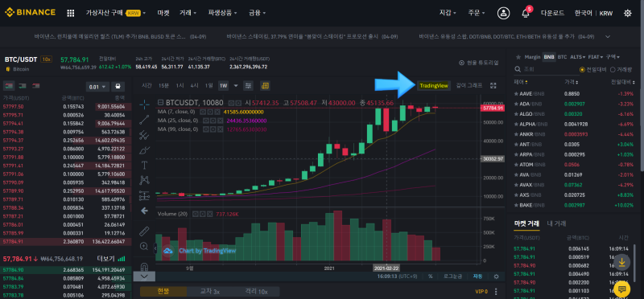Image resolution: width=644 pixels, height=299 pixels.
Task: Open the ALTS market dropdown
Action: click(578, 57)
